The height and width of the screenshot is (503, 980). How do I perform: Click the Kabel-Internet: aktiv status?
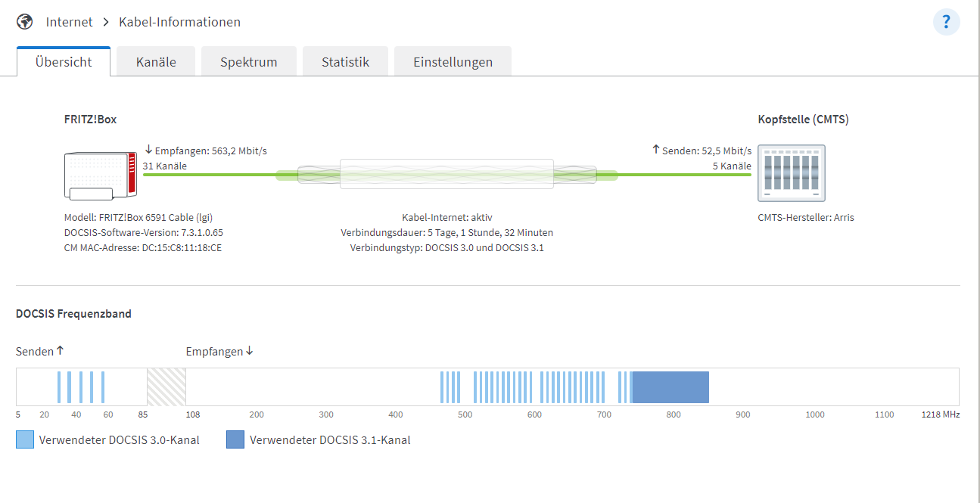point(446,217)
